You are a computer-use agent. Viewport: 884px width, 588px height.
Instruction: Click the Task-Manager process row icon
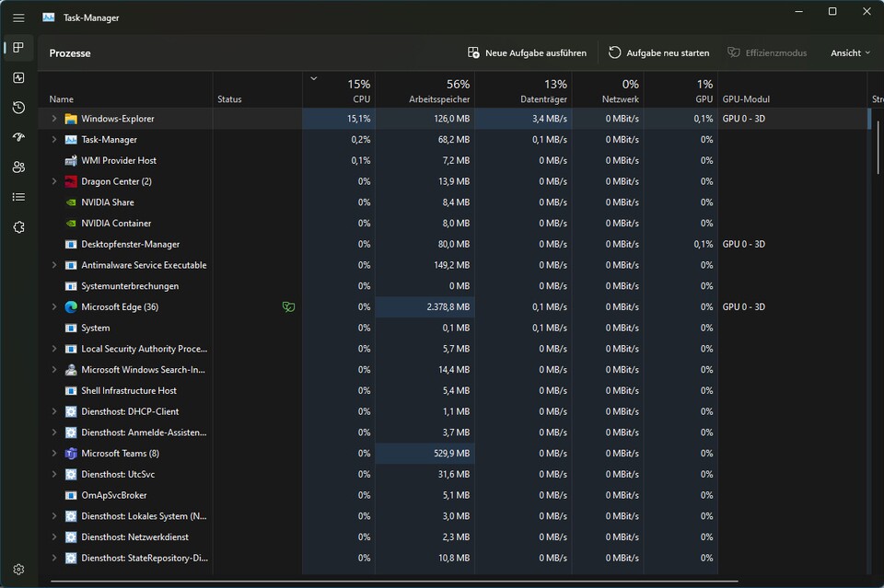coord(71,140)
